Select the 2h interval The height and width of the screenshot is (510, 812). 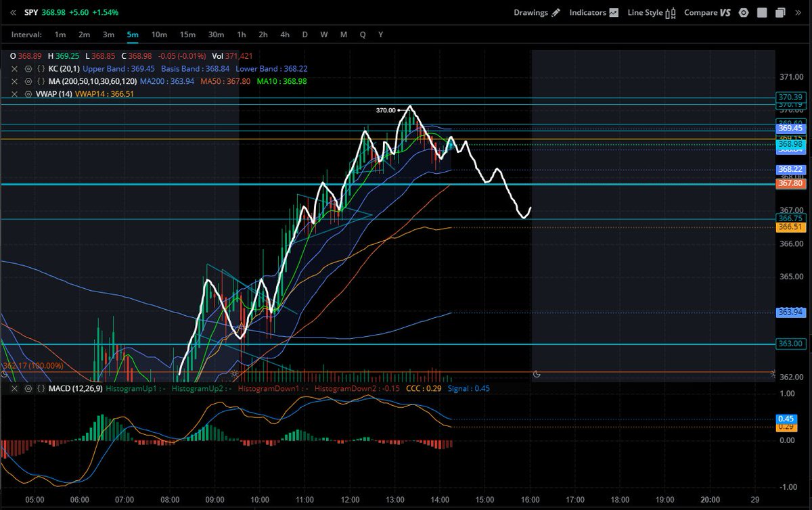[263, 34]
